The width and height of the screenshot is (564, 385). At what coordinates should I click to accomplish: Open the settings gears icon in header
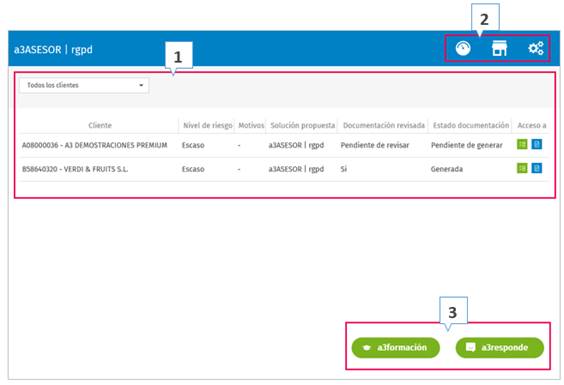(x=536, y=48)
